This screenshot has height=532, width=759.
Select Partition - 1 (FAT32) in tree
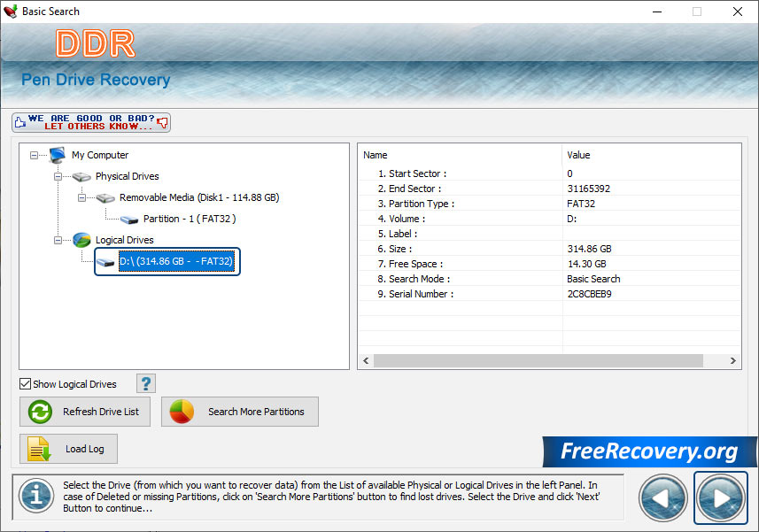tap(190, 220)
